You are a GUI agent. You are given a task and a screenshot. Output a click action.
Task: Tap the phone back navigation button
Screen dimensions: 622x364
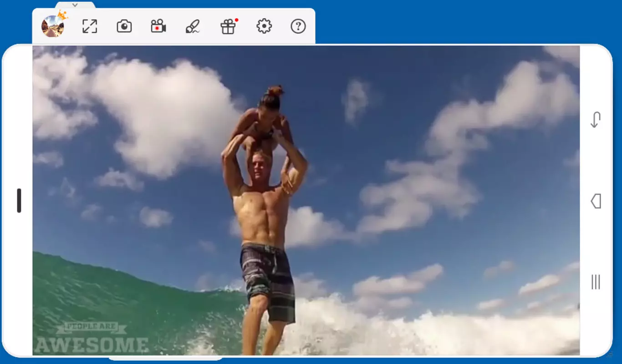point(596,201)
